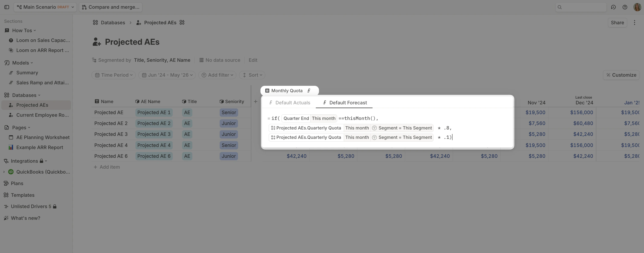644x253 pixels.
Task: Click the Senior tag for Projected AE 1
Action: (229, 113)
